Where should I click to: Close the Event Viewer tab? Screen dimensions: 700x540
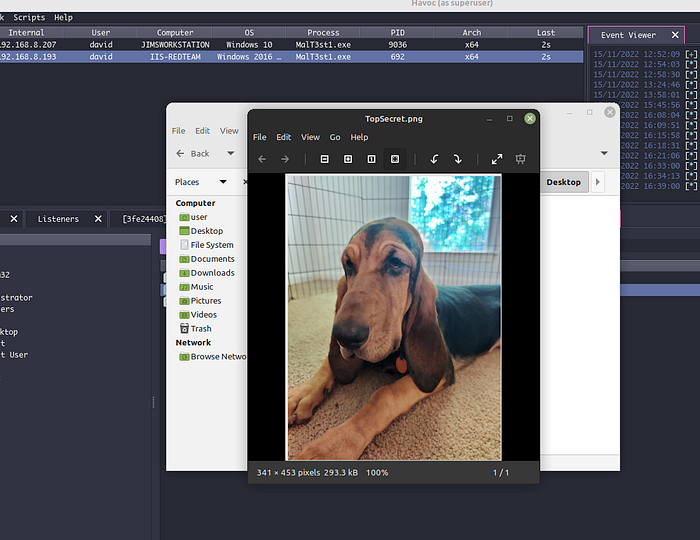pyautogui.click(x=675, y=35)
